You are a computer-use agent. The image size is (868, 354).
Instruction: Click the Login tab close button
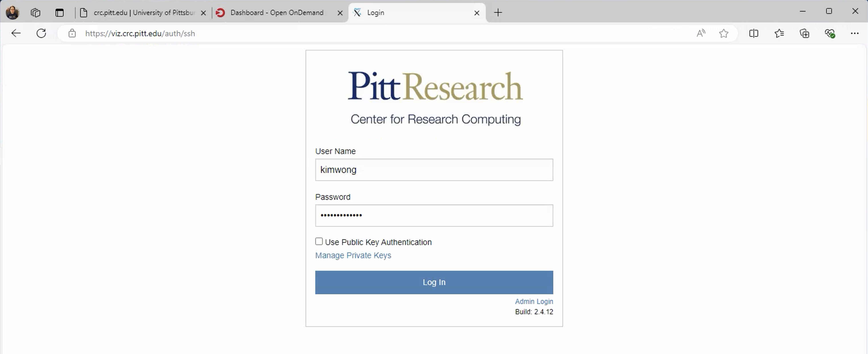click(x=477, y=12)
